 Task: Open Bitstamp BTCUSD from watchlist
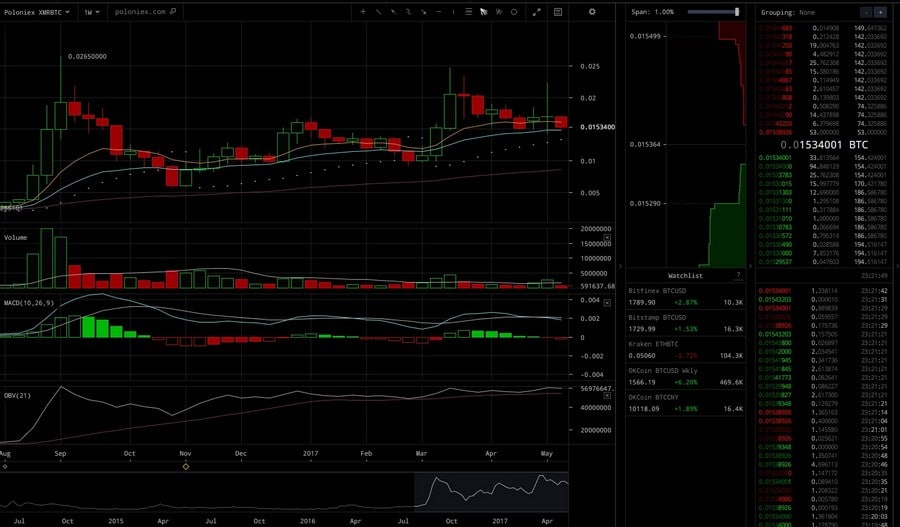685,323
